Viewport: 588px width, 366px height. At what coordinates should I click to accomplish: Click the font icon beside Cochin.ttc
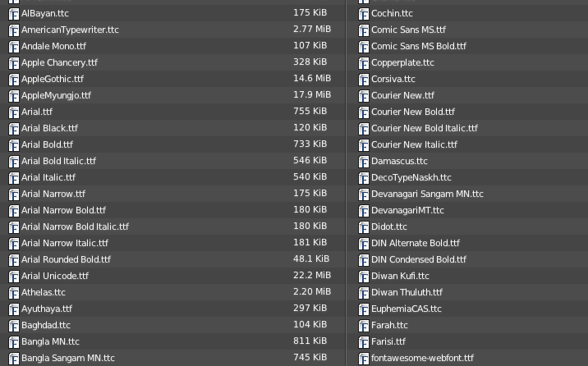pos(364,14)
